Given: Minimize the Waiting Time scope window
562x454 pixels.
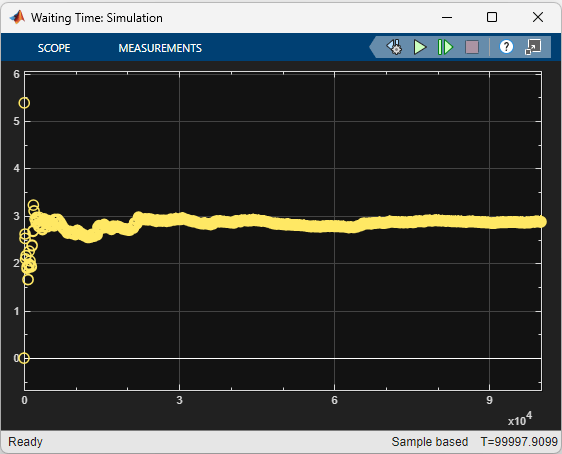Looking at the screenshot, I should coord(447,17).
